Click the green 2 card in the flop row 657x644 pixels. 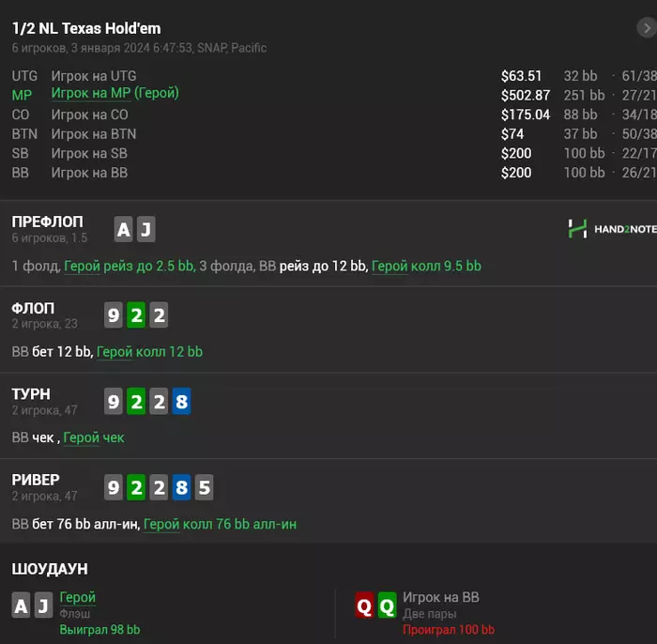(x=136, y=315)
